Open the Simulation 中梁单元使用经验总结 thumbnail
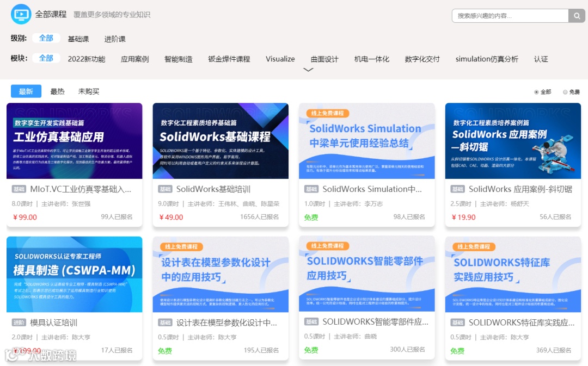This screenshot has width=588, height=366. coord(367,141)
